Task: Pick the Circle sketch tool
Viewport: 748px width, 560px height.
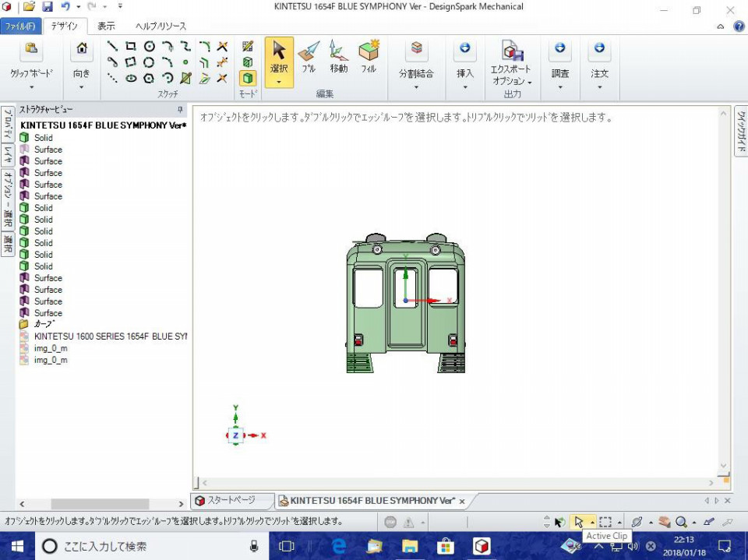Action: pyautogui.click(x=150, y=46)
